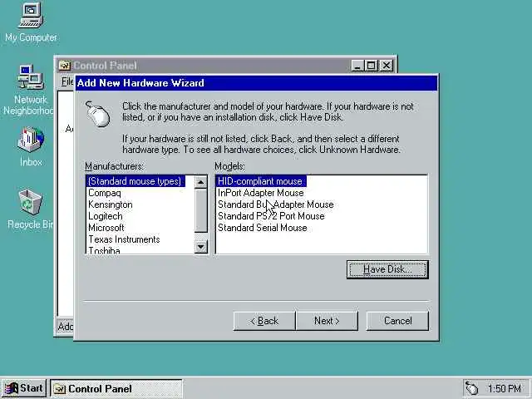
Task: Click the Control Panel title bar folder icon
Action: (65, 65)
